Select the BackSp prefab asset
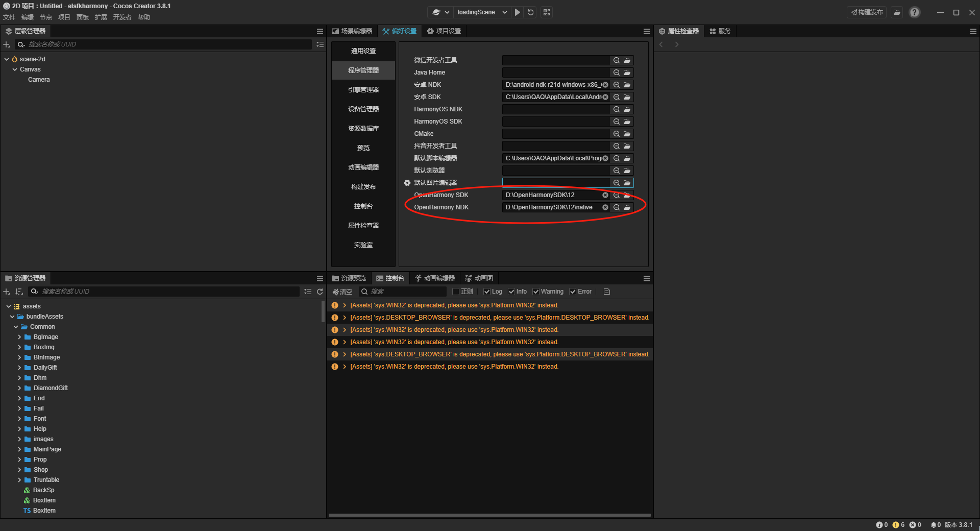980x531 pixels. coord(43,490)
